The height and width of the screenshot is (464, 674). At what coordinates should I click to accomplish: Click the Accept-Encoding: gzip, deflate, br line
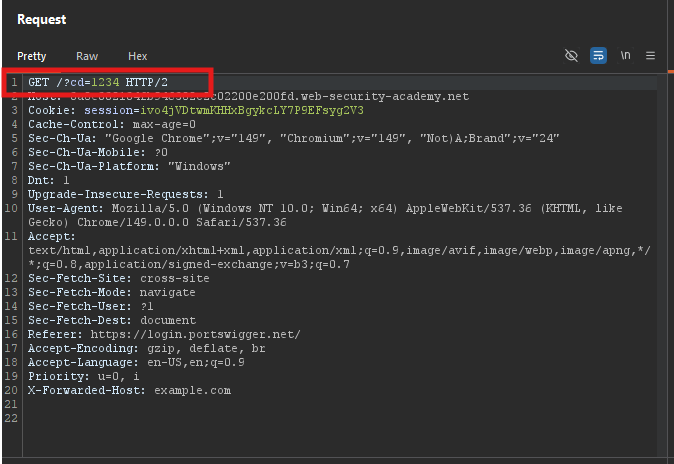tap(147, 348)
